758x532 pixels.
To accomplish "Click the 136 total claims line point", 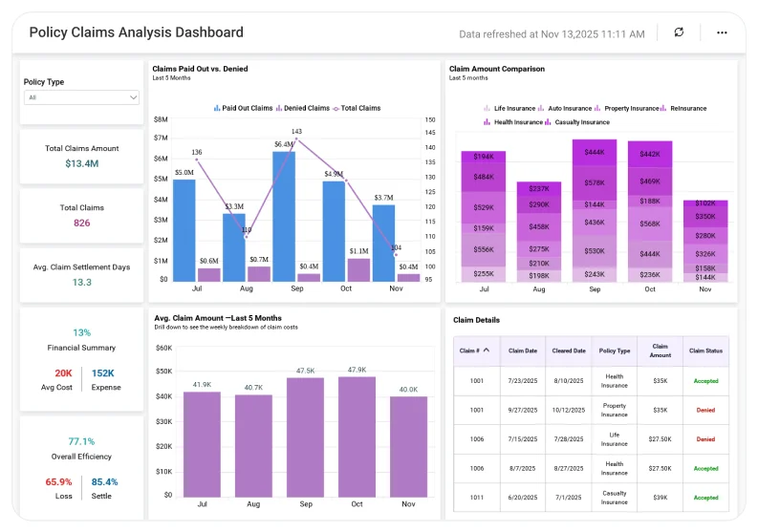I will click(197, 160).
